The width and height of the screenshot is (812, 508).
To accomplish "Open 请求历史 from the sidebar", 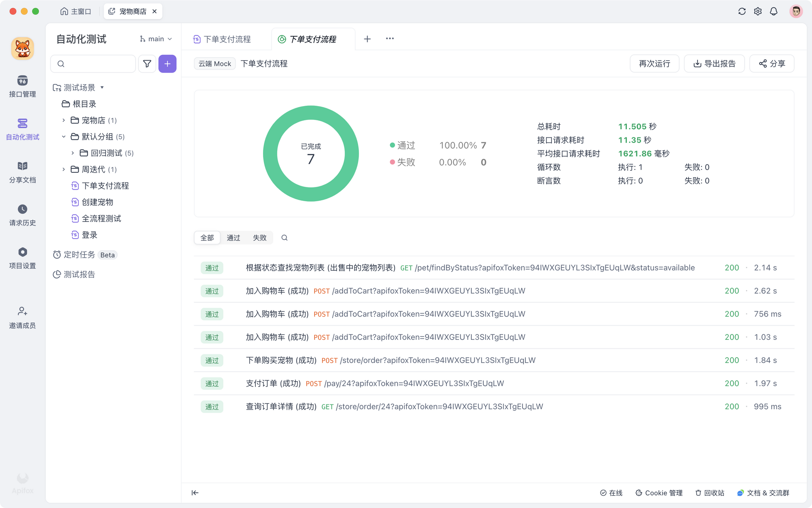I will click(x=22, y=215).
